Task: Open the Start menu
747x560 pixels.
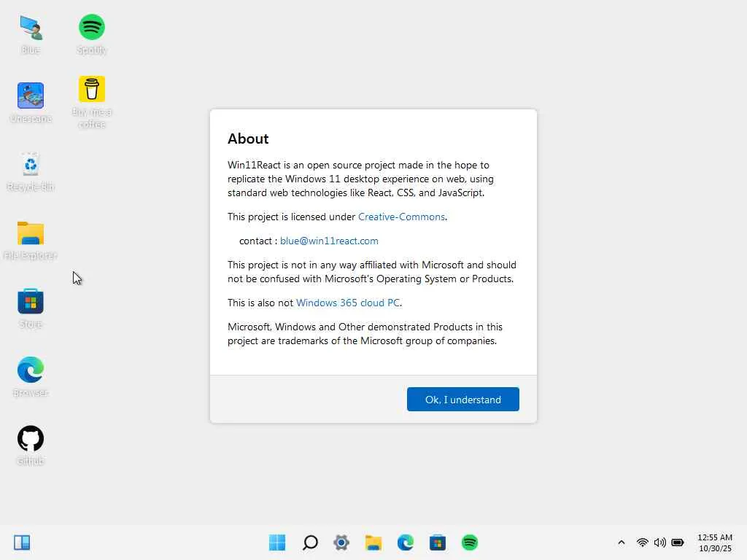Action: click(277, 542)
